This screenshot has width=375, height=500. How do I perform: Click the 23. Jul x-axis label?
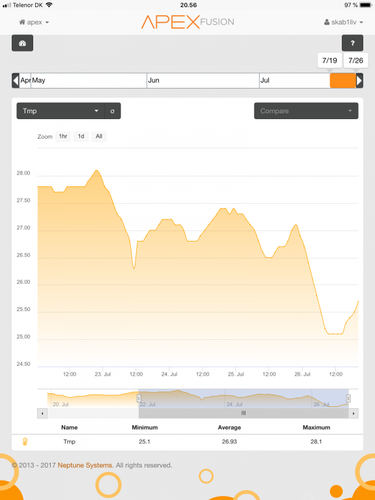(x=103, y=374)
